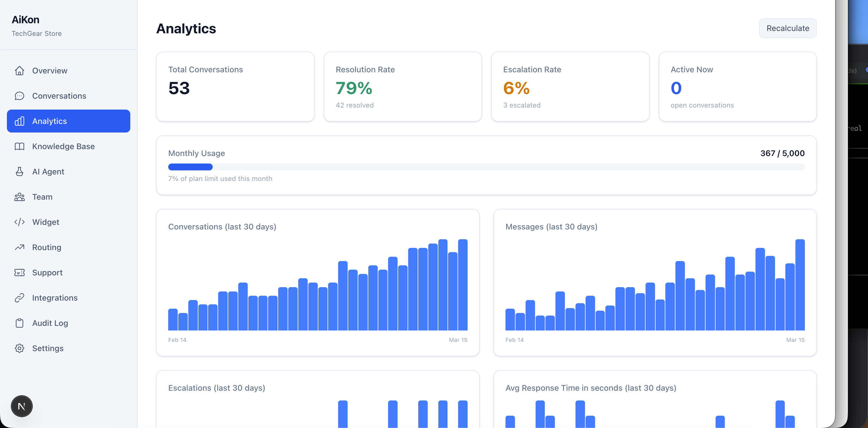This screenshot has height=428, width=868.
Task: Click the Widget code brackets icon
Action: [20, 222]
